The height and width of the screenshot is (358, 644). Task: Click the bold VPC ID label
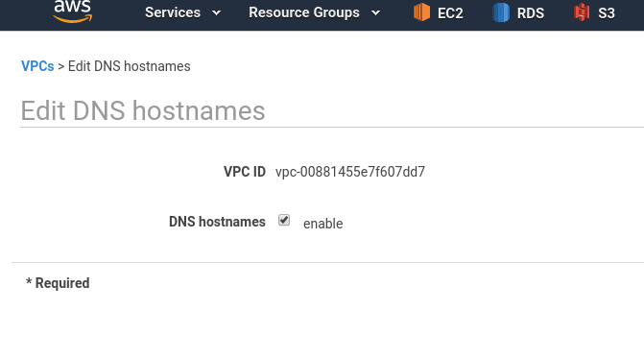[245, 172]
